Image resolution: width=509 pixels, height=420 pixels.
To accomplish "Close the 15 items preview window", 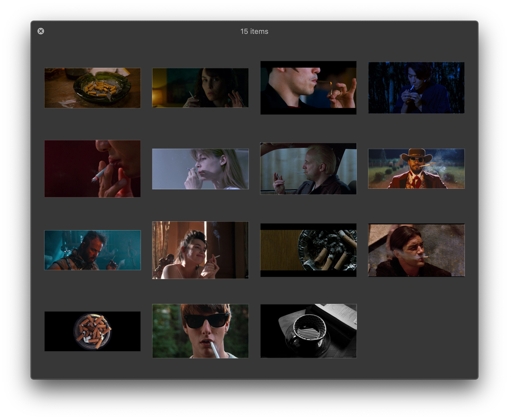I will [x=41, y=31].
